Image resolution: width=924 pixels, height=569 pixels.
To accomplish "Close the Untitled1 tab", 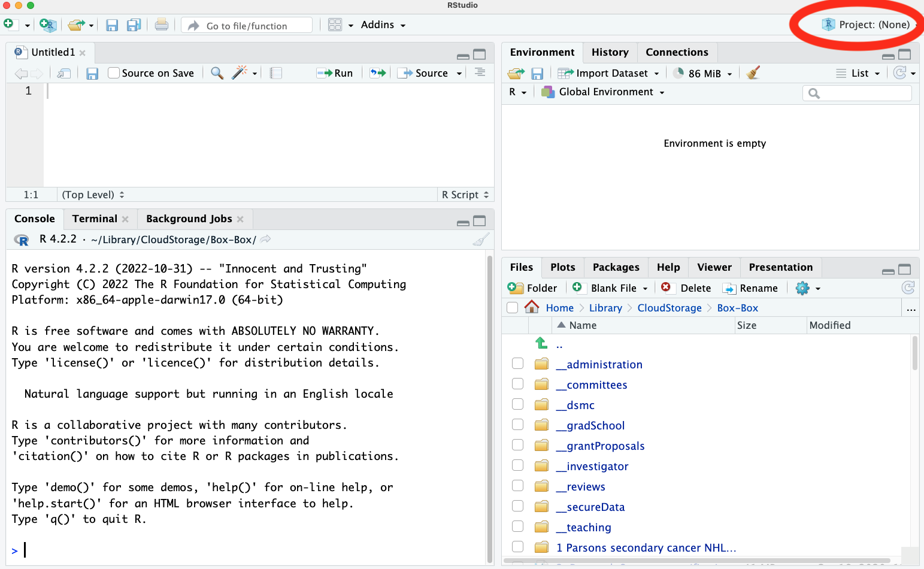I will 83,53.
